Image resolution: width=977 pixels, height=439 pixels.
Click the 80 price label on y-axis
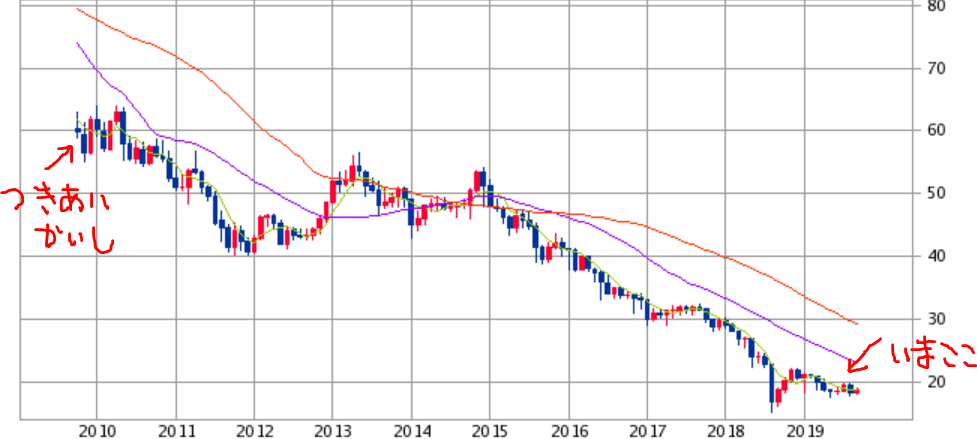pyautogui.click(x=937, y=6)
